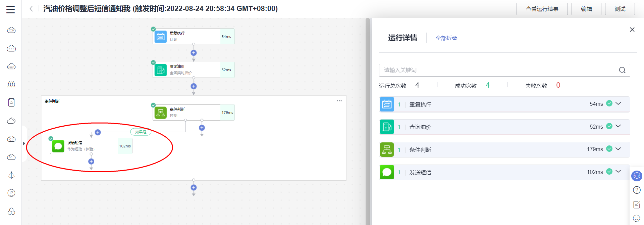Click the 102ms duration on 发送短信 node
This screenshot has height=225, width=644.
tap(125, 146)
